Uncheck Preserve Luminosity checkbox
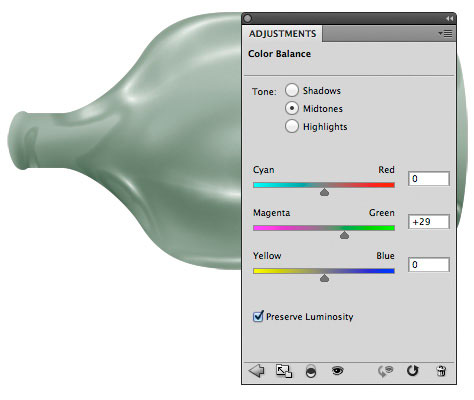Image resolution: width=474 pixels, height=400 pixels. click(x=258, y=316)
